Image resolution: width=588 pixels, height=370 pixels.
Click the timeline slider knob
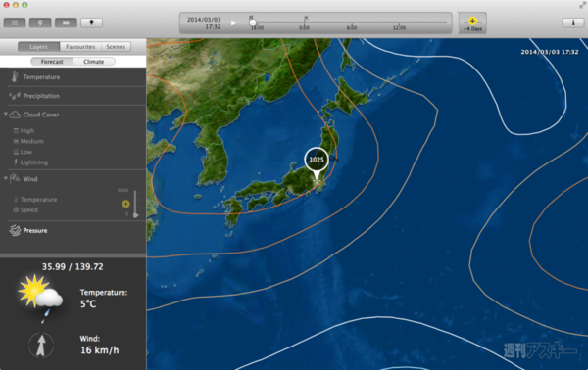(253, 23)
